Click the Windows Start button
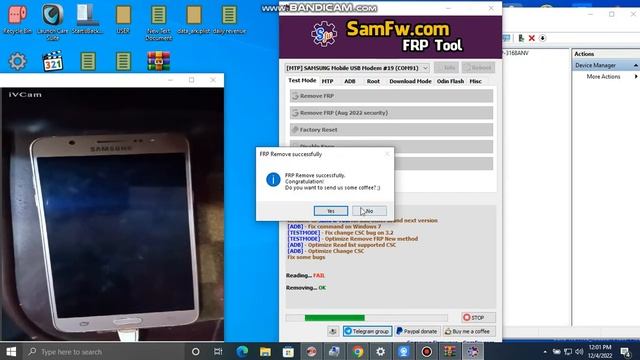The width and height of the screenshot is (640, 360). [x=11, y=351]
